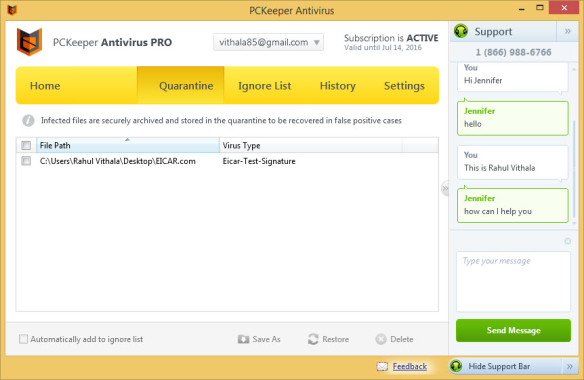Open the Ignore List tab

[x=264, y=86]
